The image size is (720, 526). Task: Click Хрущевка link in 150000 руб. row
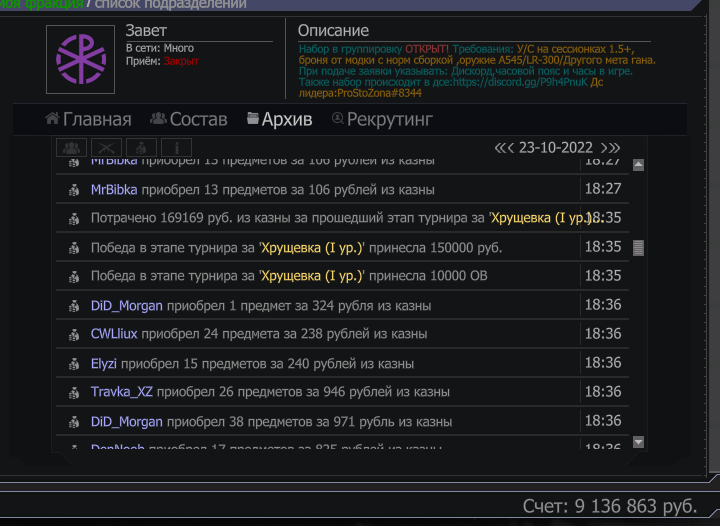pos(312,247)
